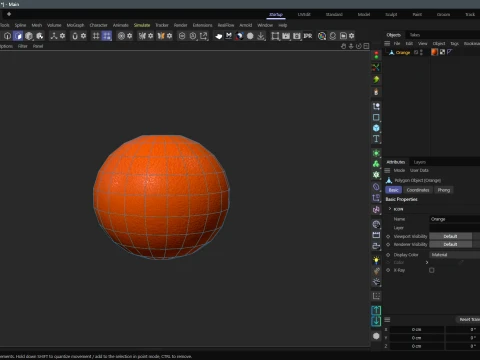Open the Display Color Material dropdown

click(x=455, y=255)
